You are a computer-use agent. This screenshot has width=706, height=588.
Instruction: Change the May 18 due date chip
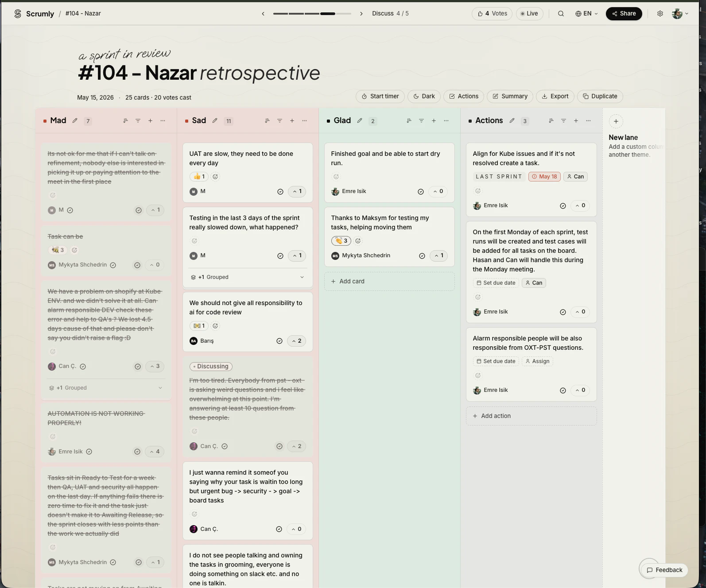tap(544, 177)
